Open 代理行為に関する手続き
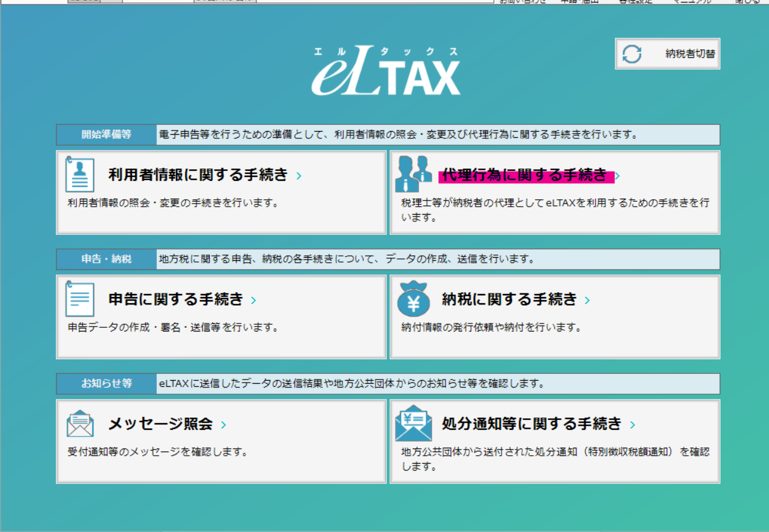This screenshot has height=532, width=769. (x=525, y=176)
